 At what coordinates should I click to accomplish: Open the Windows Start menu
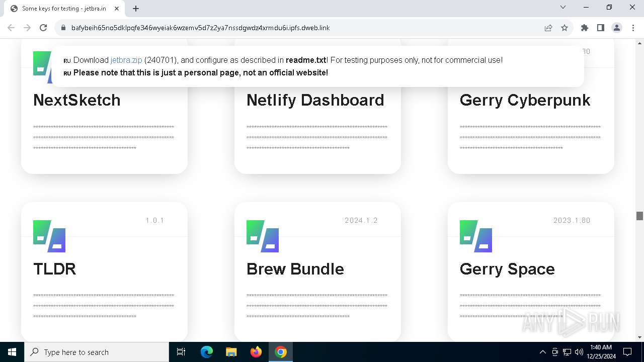point(12,352)
